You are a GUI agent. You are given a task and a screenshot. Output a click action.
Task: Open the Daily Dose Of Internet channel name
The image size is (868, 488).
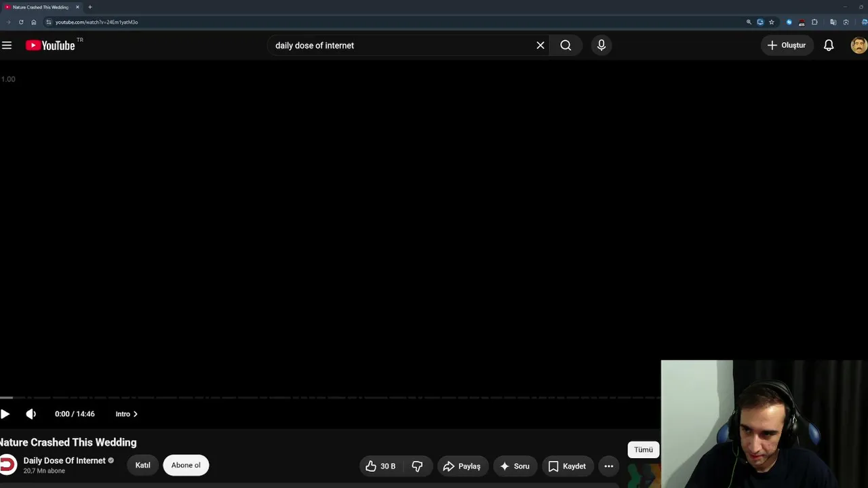coord(64,460)
